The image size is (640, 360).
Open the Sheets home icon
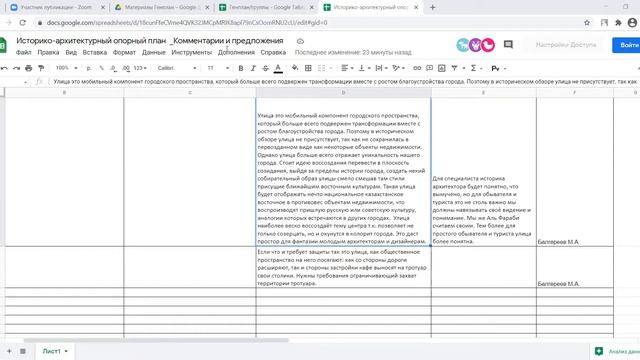coord(2,45)
